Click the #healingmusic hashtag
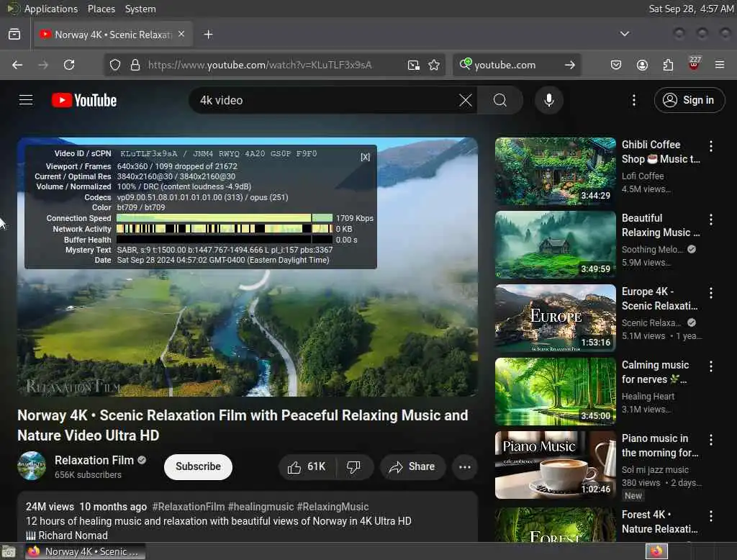 (261, 507)
